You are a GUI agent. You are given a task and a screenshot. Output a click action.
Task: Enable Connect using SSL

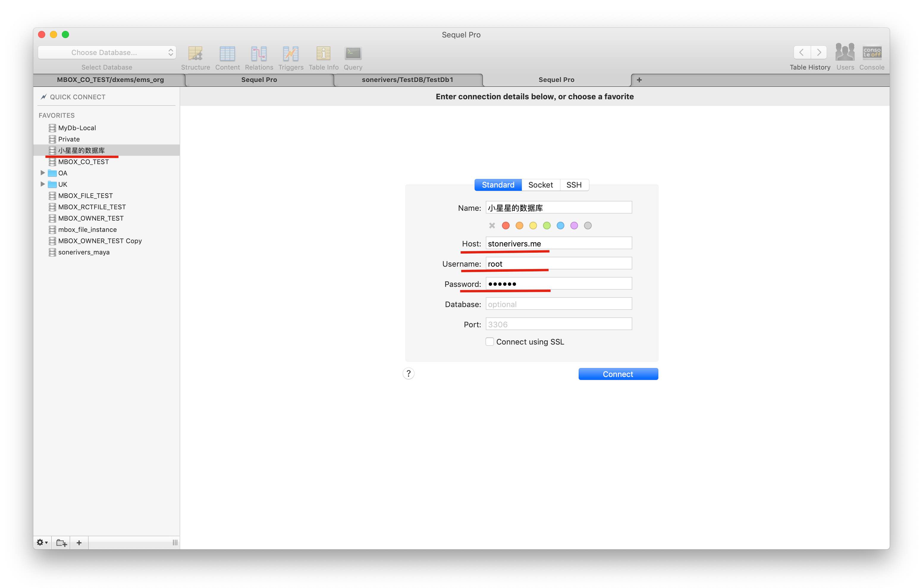489,342
